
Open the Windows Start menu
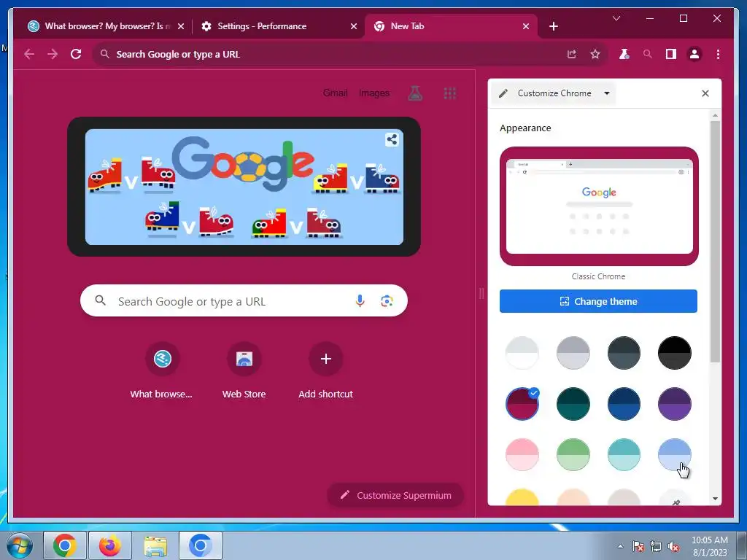click(20, 545)
